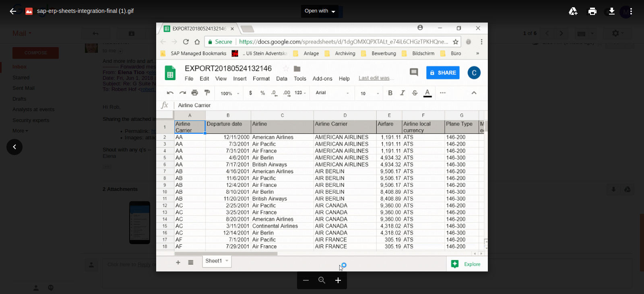Add a new sheet with the plus icon

(x=178, y=263)
